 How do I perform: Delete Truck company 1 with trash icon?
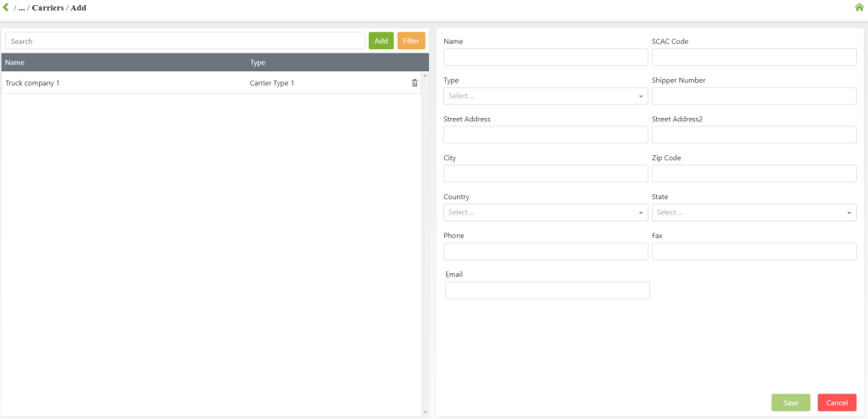(x=415, y=83)
